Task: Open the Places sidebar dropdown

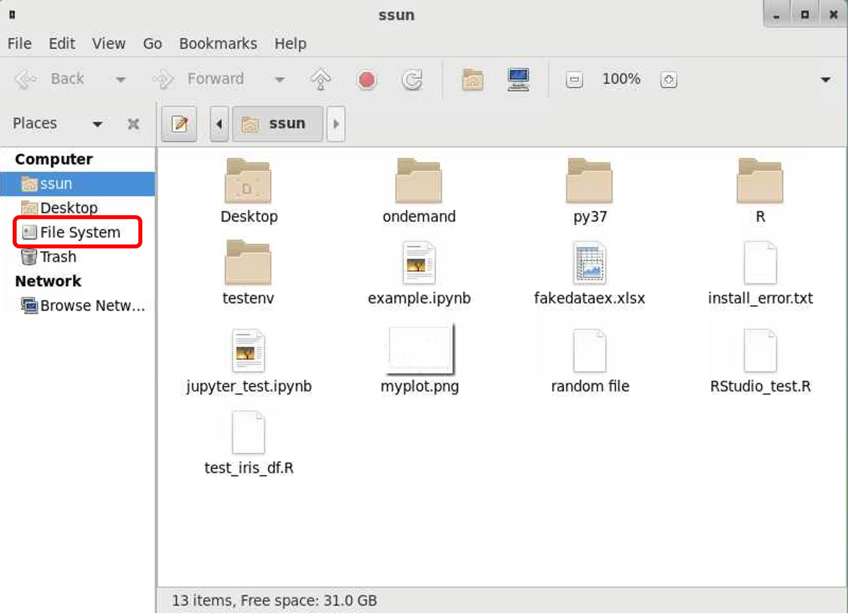Action: (97, 124)
